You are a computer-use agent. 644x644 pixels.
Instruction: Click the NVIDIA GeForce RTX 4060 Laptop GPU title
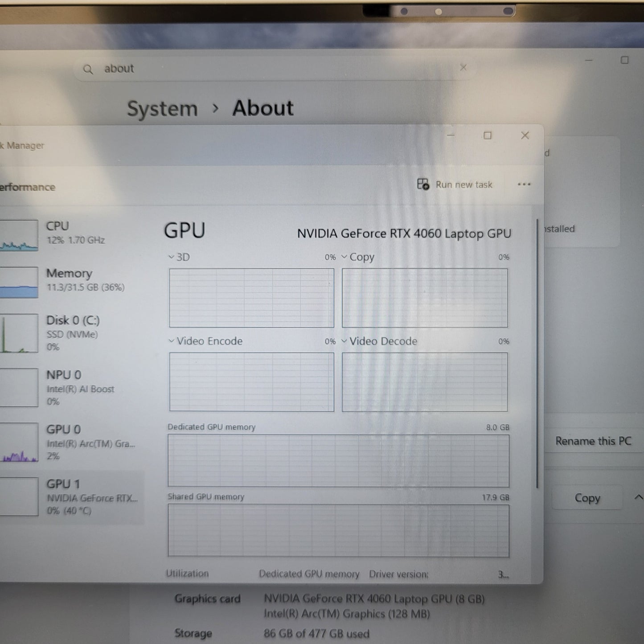click(404, 234)
